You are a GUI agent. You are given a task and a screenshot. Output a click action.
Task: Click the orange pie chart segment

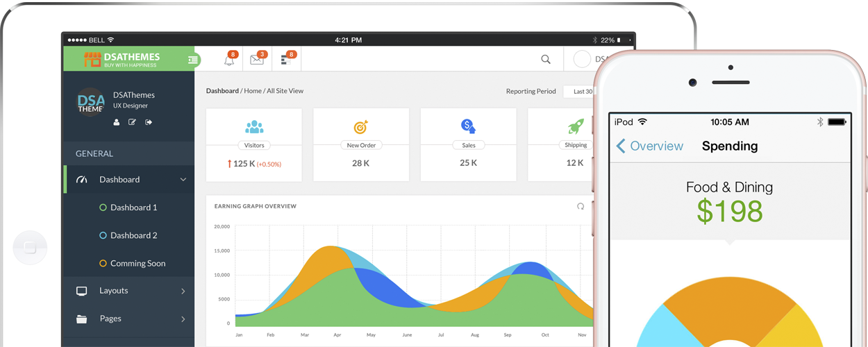click(722, 305)
